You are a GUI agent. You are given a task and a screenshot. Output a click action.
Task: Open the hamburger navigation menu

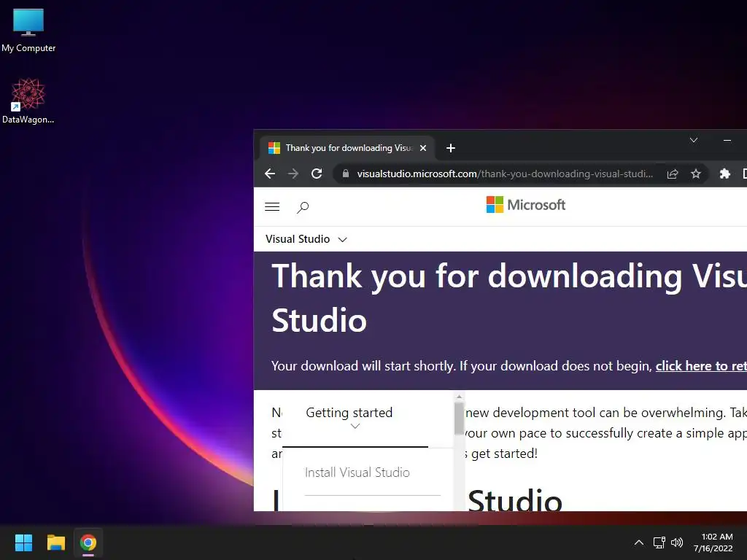272,206
